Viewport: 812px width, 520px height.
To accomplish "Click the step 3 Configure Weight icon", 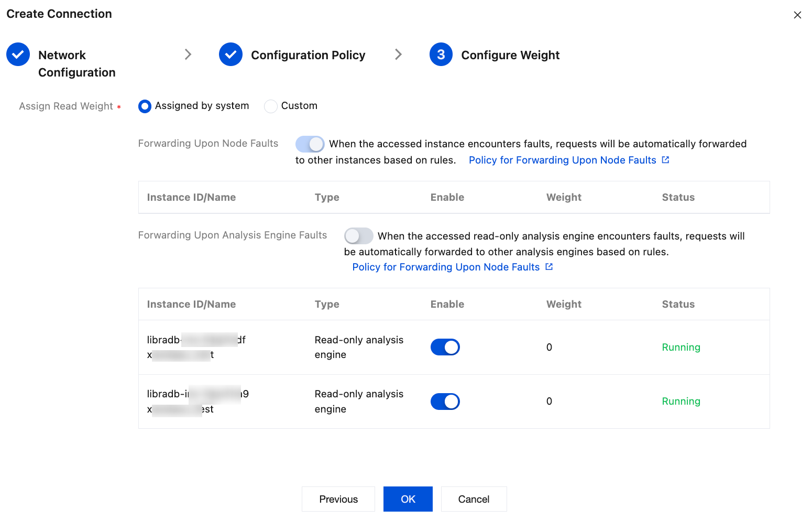I will (441, 55).
